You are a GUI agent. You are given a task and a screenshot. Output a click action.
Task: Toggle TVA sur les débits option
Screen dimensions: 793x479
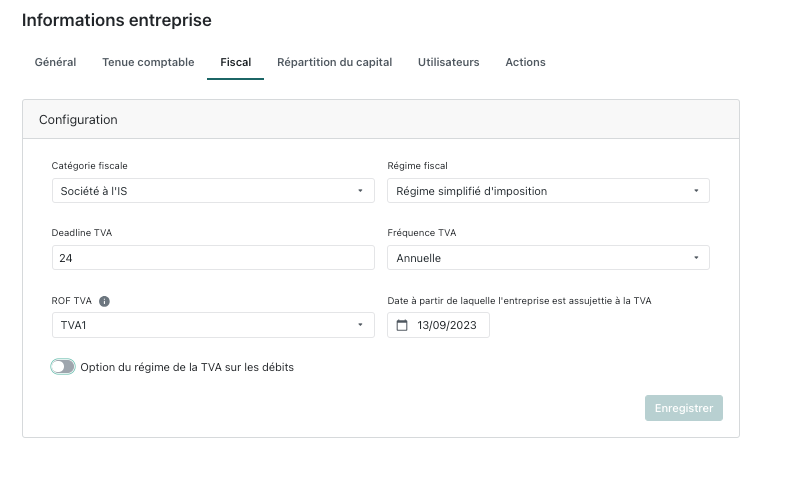(x=63, y=367)
